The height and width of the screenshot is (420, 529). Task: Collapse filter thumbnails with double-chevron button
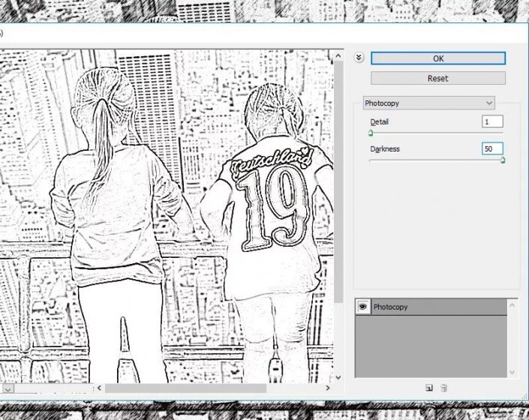(359, 57)
